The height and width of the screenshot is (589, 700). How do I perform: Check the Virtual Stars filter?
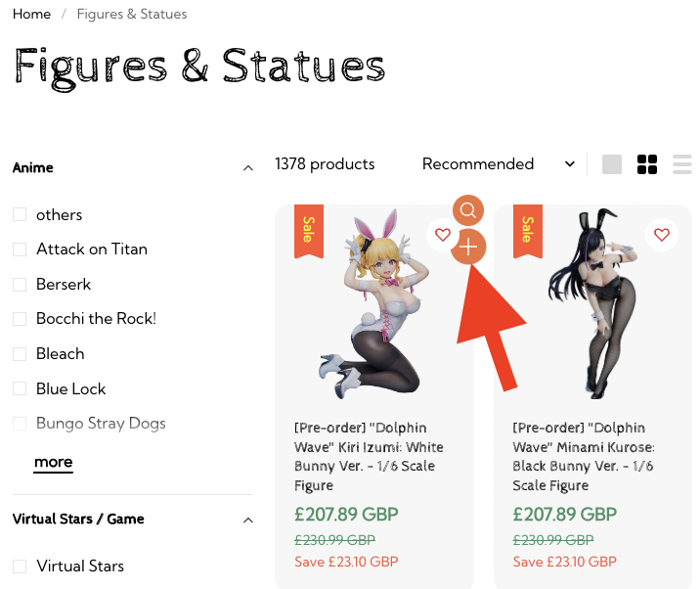[20, 566]
